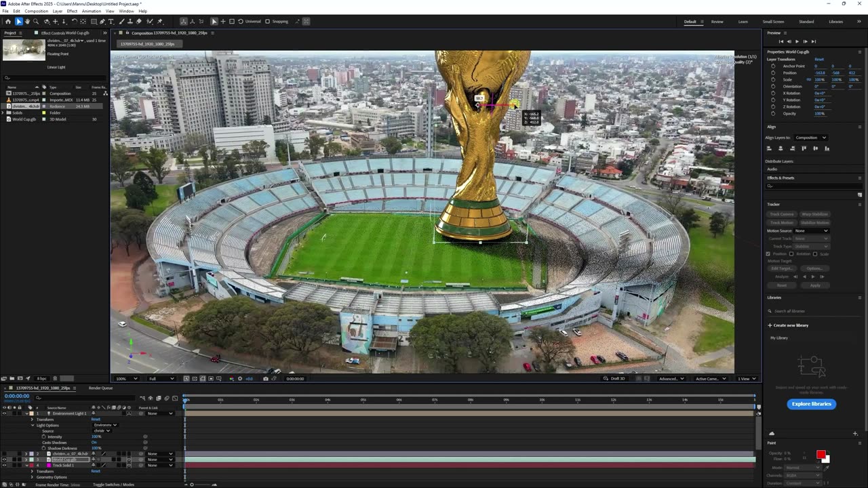This screenshot has width=868, height=488.
Task: Open Motion Source None dropdown in Tracker
Action: tap(812, 230)
